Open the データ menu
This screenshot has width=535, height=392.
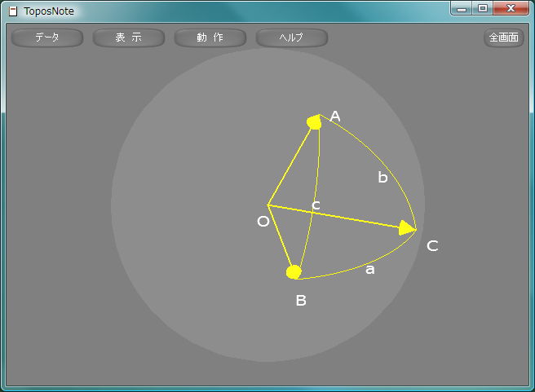tap(47, 37)
